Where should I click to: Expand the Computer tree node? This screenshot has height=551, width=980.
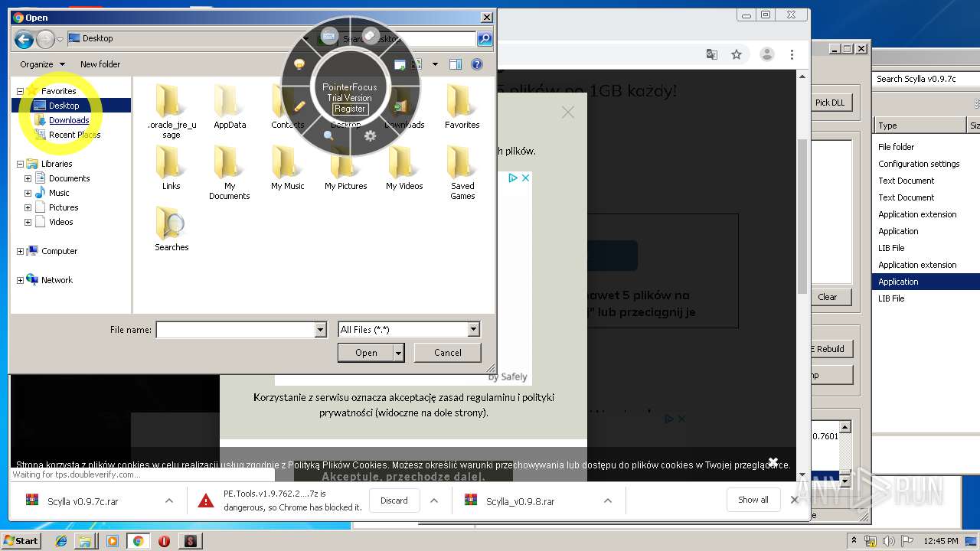pos(20,251)
